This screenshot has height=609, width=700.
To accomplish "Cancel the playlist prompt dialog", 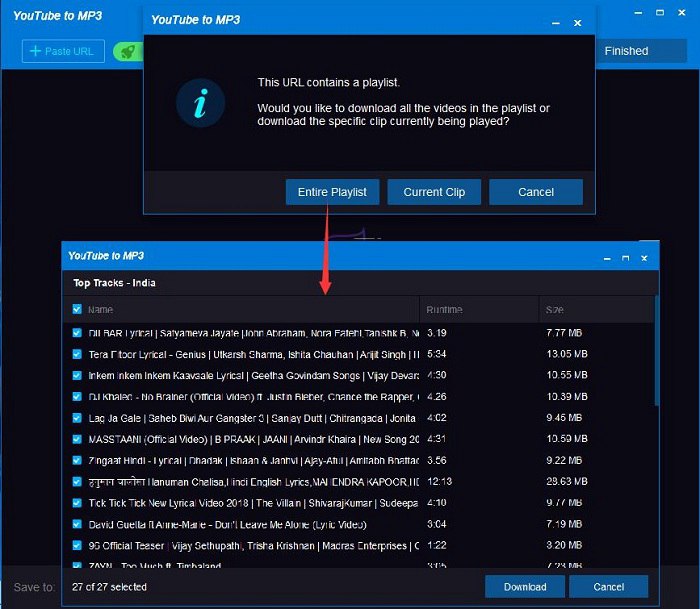I will (536, 192).
